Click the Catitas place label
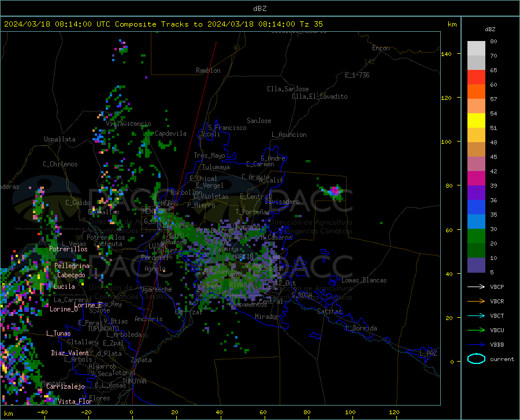The image size is (520, 420). click(x=330, y=311)
